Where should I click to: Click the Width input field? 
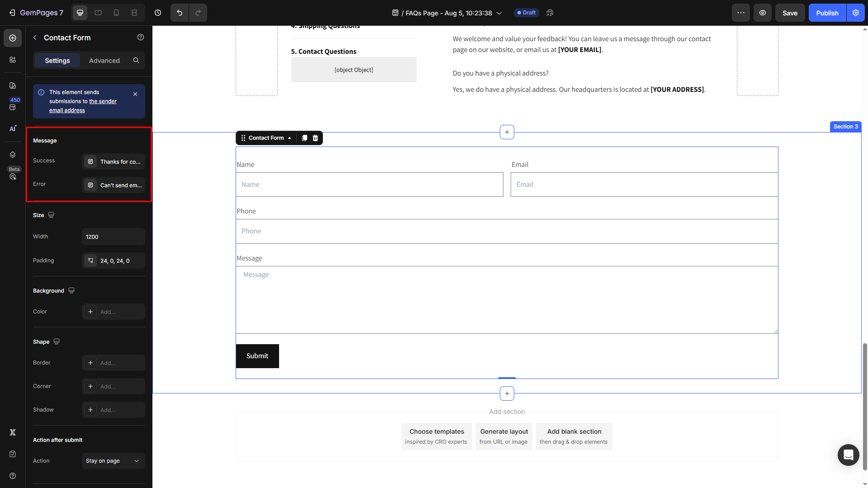[x=113, y=237]
